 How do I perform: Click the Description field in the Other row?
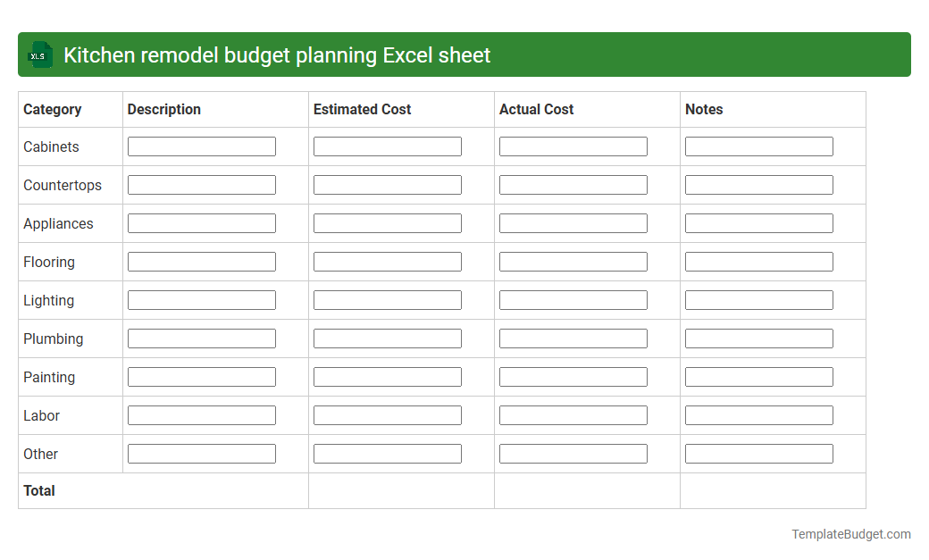tap(201, 453)
